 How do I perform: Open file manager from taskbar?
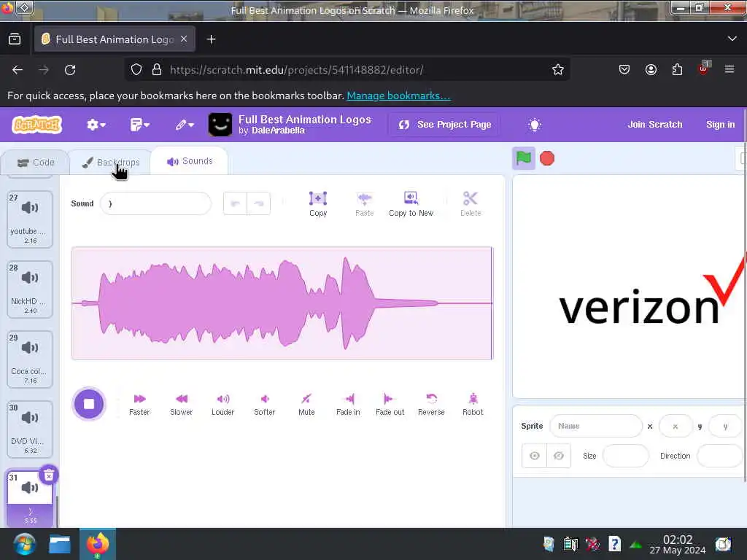pos(60,544)
